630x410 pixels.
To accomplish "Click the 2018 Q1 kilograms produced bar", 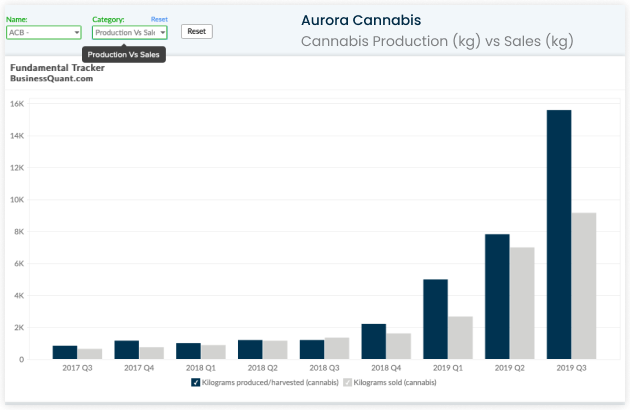I will click(188, 351).
